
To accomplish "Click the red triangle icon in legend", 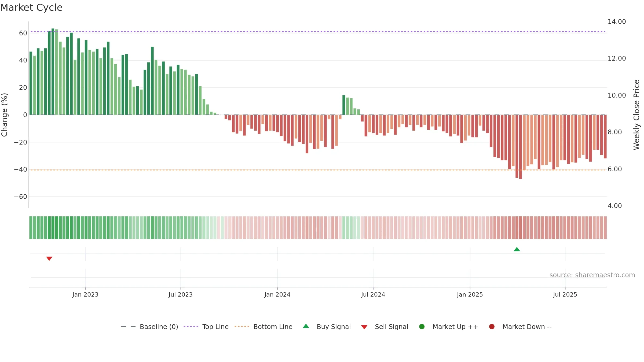I will coord(364,327).
